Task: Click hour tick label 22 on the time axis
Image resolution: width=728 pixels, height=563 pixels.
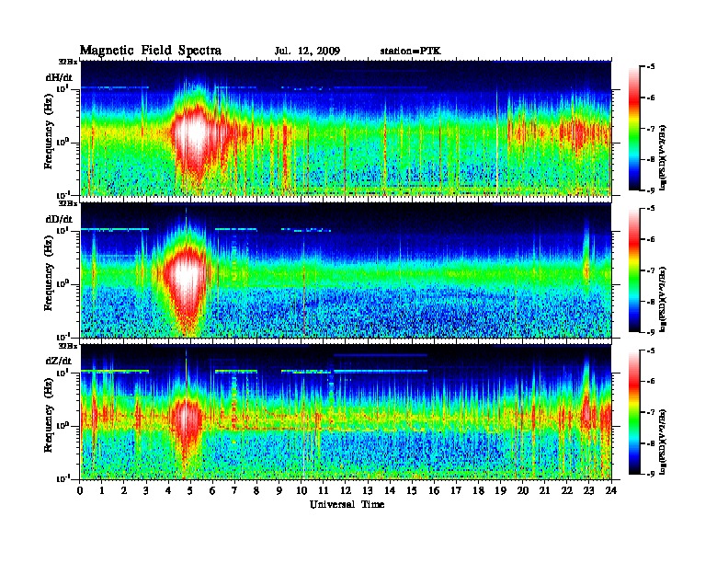Action: pos(567,490)
